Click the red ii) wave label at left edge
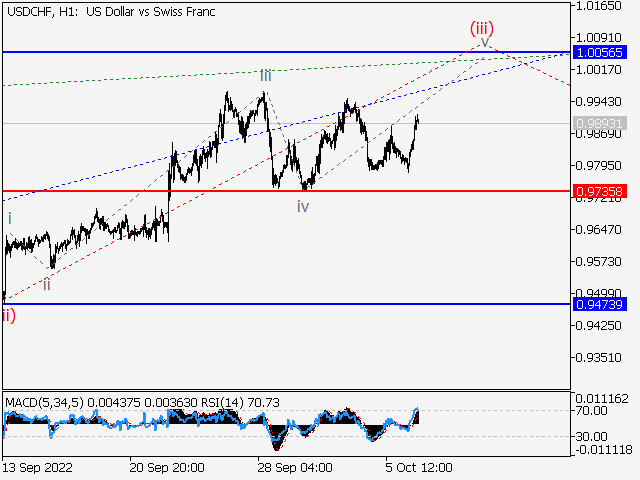 tap(9, 316)
